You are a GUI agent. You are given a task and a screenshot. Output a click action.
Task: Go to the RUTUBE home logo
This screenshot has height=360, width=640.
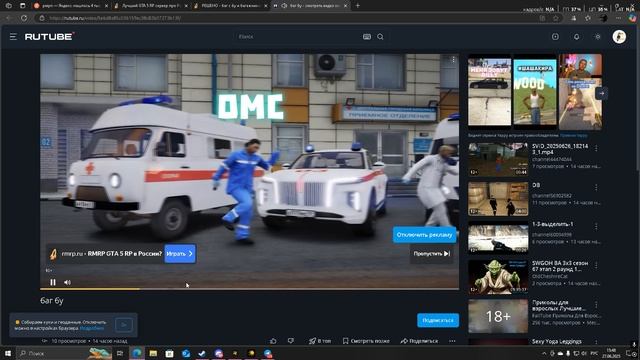(49, 37)
